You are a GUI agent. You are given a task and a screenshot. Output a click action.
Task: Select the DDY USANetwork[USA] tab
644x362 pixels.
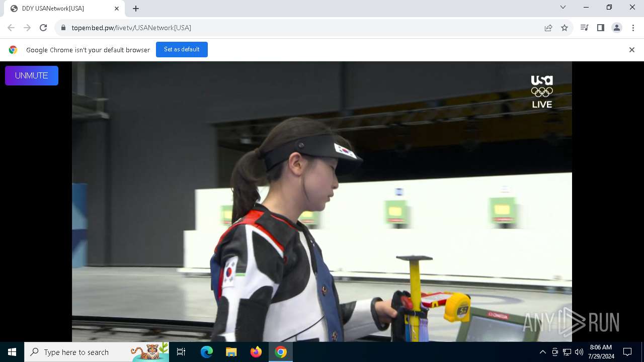[x=64, y=9]
